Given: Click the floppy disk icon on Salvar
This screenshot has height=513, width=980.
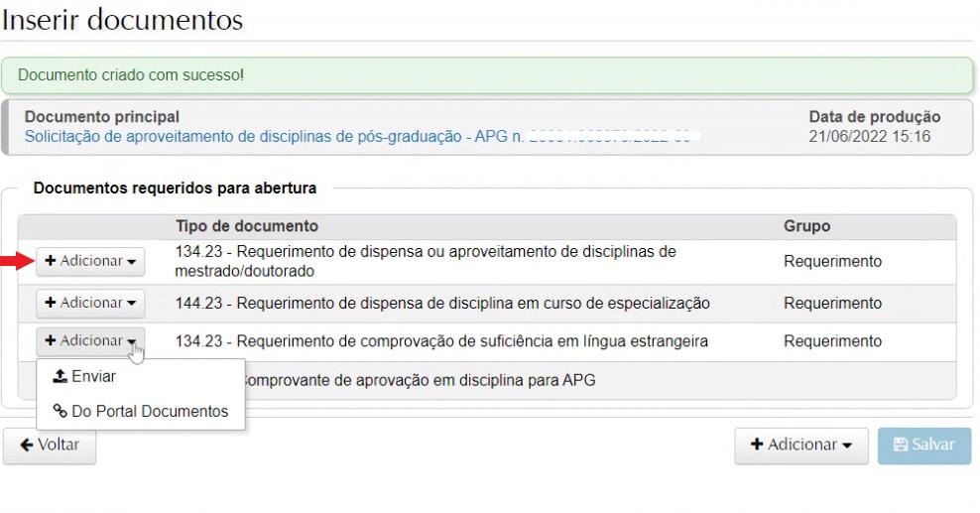Looking at the screenshot, I should coord(899,446).
